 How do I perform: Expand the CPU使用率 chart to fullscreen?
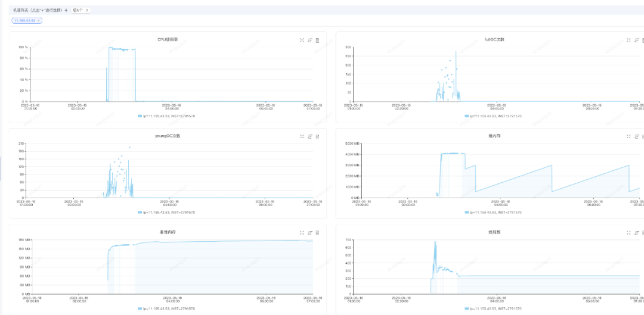[x=302, y=40]
